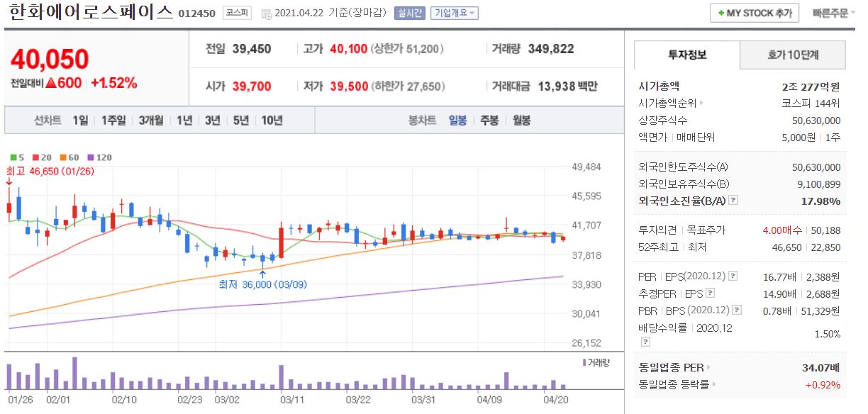Show the 1년 line chart
Viewport: 868px width, 414px height.
pyautogui.click(x=184, y=121)
